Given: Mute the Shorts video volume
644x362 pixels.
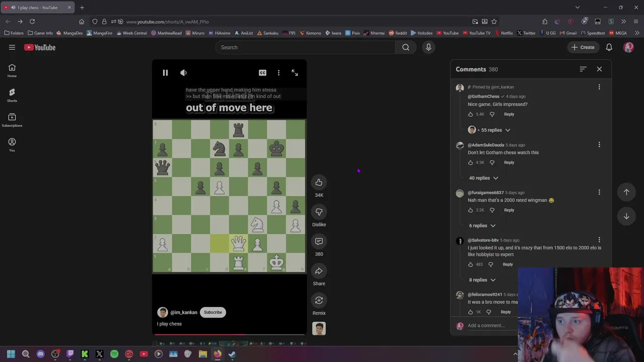Looking at the screenshot, I should point(184,73).
